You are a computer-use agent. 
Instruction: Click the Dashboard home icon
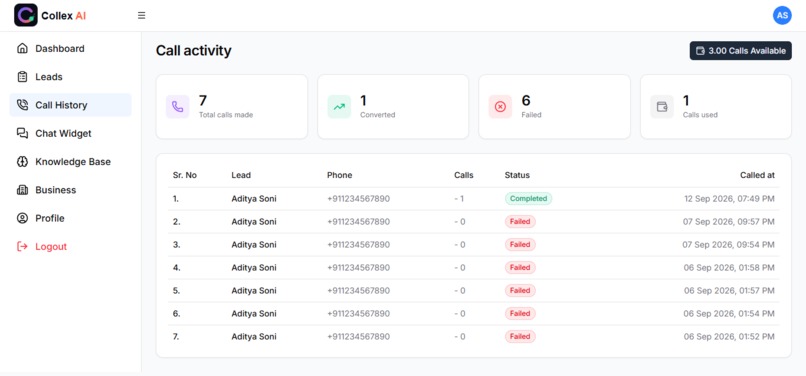click(x=22, y=48)
